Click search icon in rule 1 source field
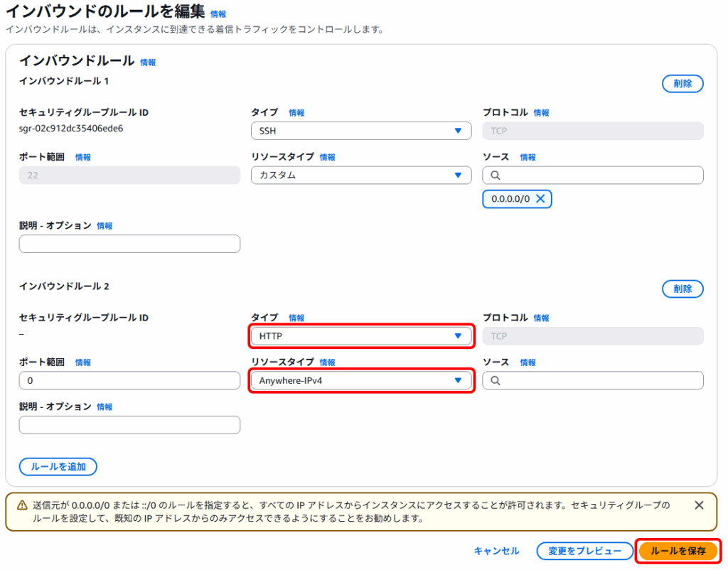The width and height of the screenshot is (728, 570). (x=496, y=176)
